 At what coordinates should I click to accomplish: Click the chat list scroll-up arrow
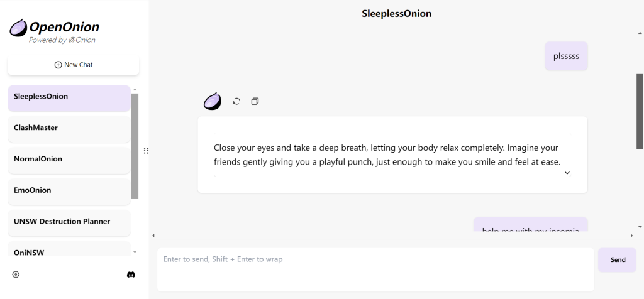coord(135,90)
